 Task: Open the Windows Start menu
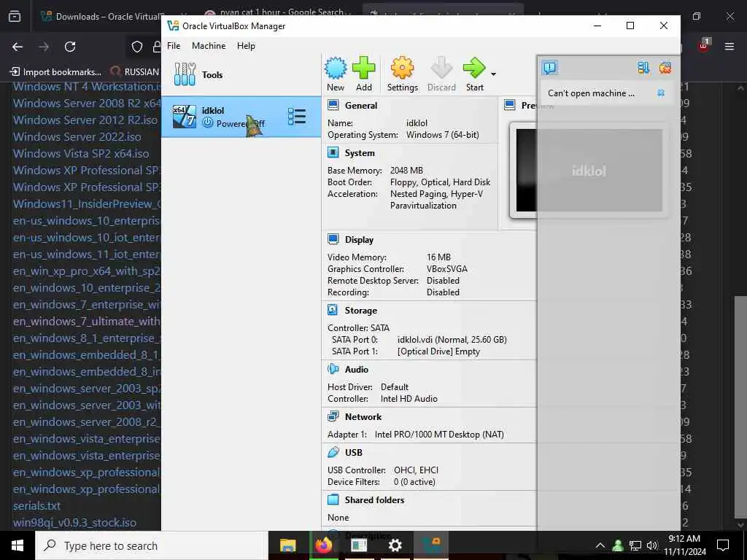click(x=18, y=545)
